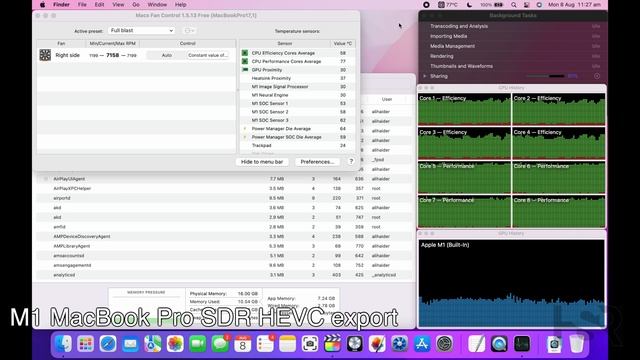640x360 pixels.
Task: Click the Apple M1 GPU History graph
Action: (511, 283)
